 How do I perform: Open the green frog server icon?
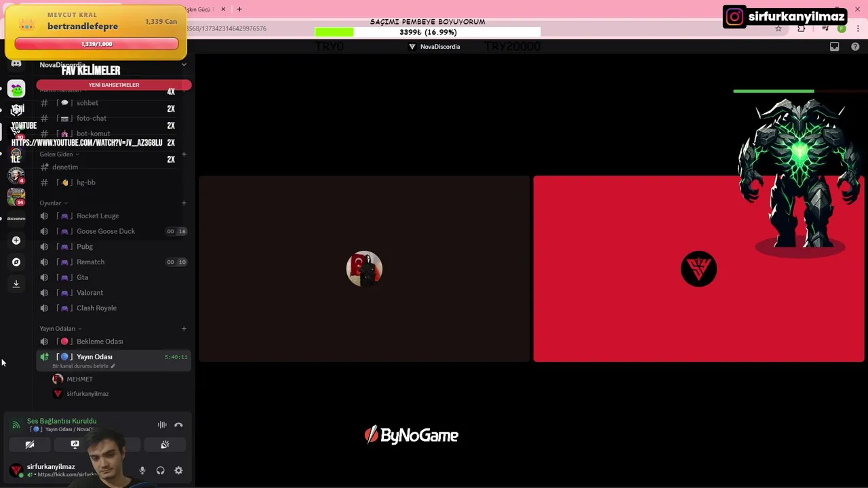(x=16, y=89)
